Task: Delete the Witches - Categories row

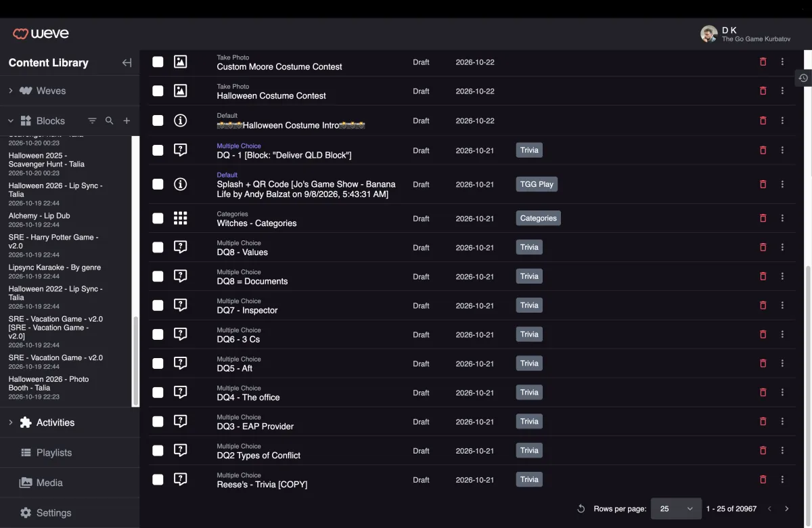Action: 763,218
